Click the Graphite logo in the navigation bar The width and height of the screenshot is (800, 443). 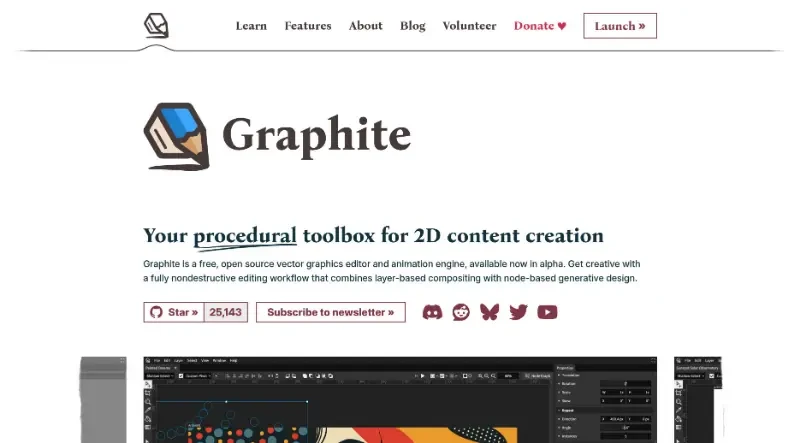156,25
